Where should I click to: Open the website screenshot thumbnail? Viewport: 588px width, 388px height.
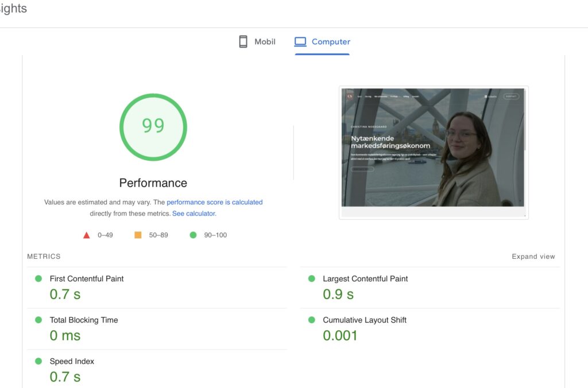[x=434, y=152]
